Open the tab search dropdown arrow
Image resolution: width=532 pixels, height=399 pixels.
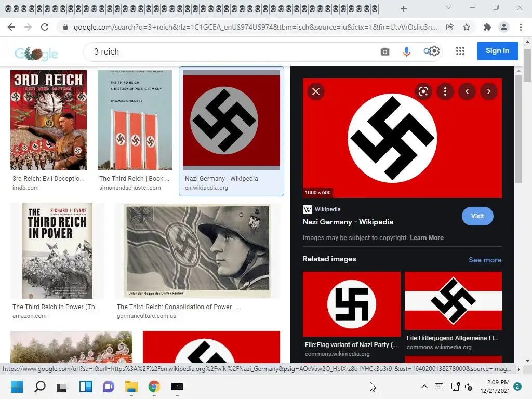[448, 7]
